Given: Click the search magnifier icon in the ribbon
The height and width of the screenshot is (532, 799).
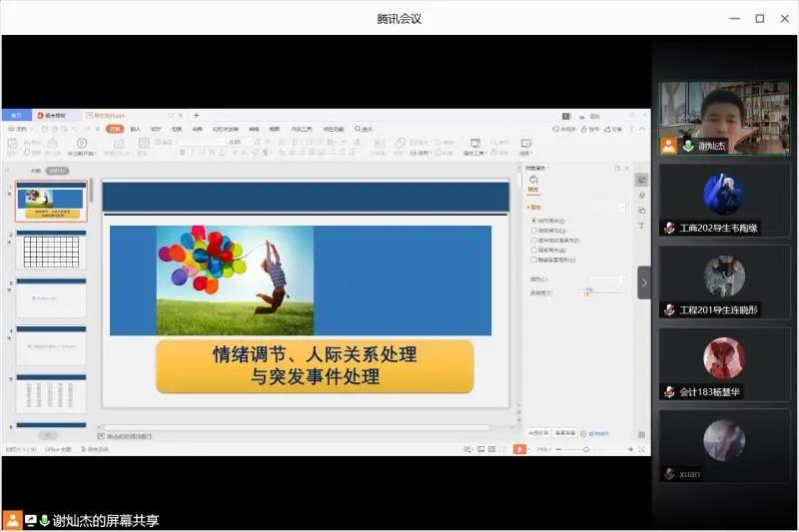Looking at the screenshot, I should point(357,129).
